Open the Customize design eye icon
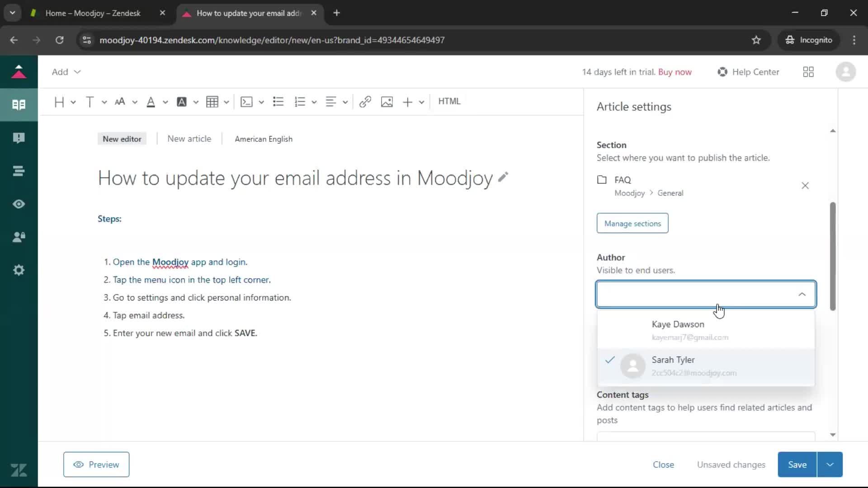The height and width of the screenshot is (488, 868). pos(19,204)
